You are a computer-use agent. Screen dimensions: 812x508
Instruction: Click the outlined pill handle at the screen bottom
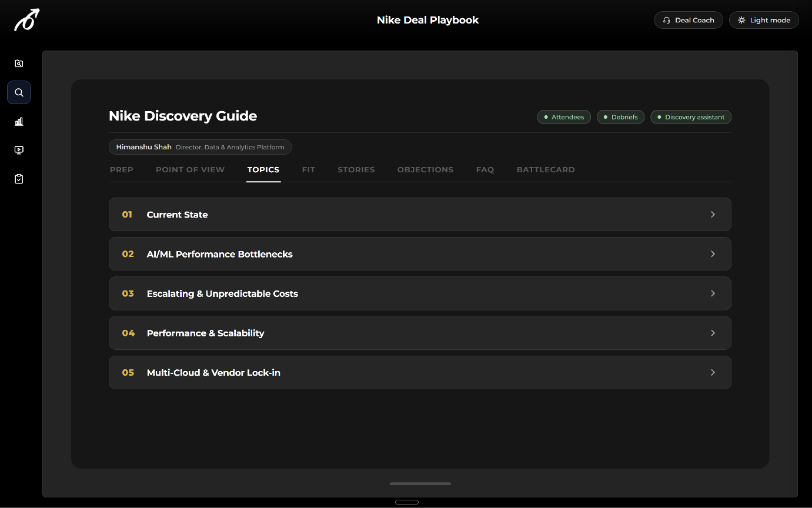(x=407, y=502)
